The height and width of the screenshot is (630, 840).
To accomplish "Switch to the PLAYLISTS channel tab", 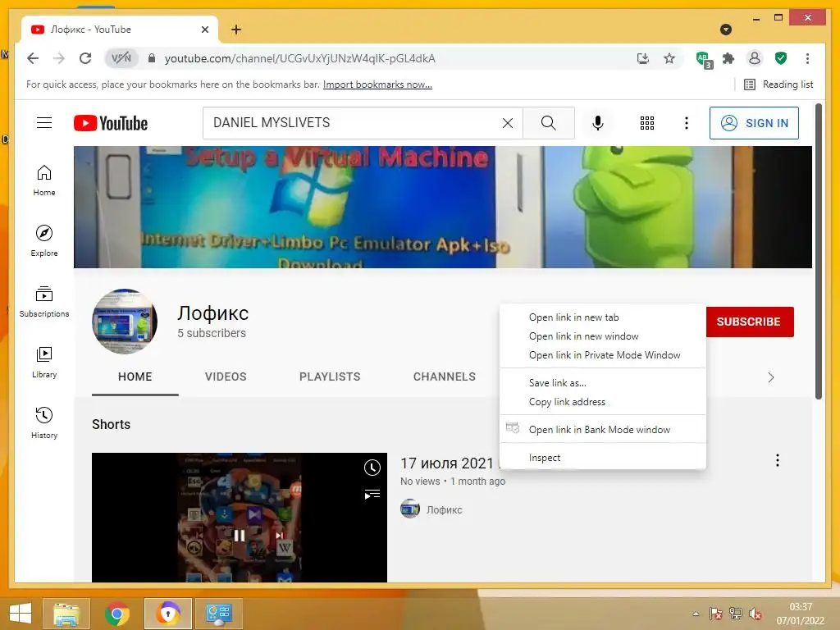I will pyautogui.click(x=330, y=377).
